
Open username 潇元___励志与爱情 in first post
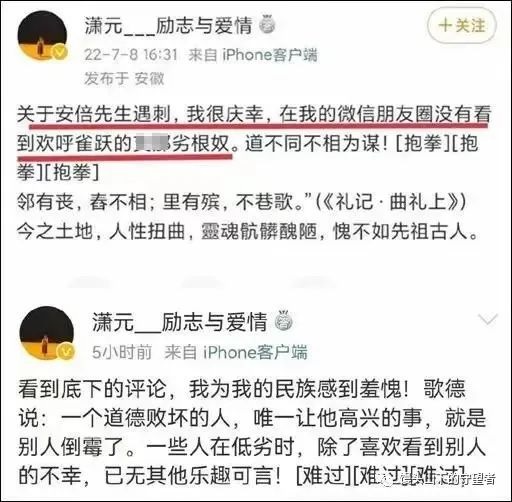point(169,25)
